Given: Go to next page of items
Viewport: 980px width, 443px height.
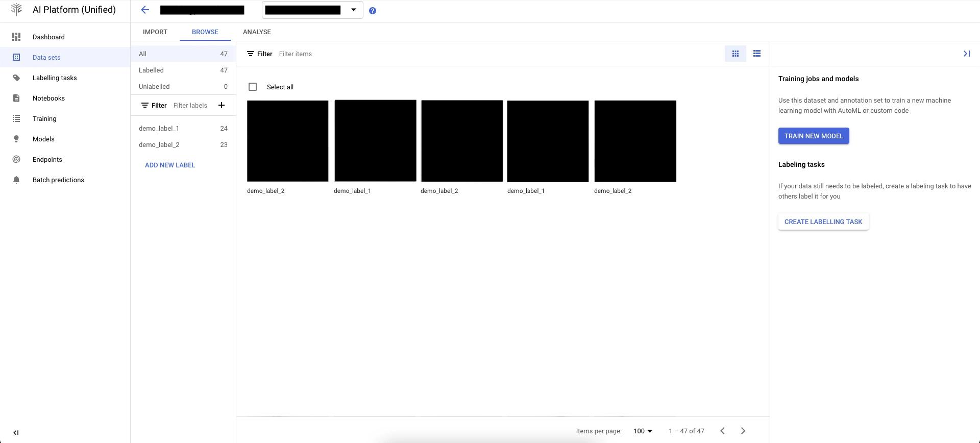Looking at the screenshot, I should click(743, 431).
